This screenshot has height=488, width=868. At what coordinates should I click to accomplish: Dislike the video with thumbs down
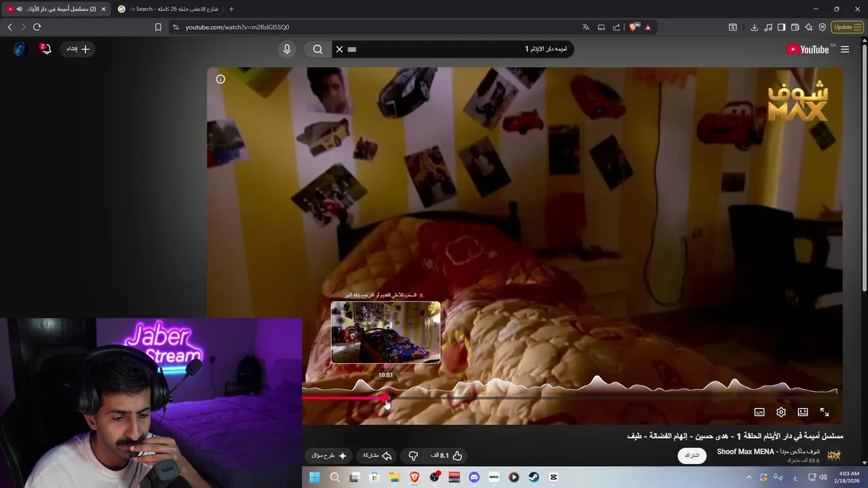click(x=413, y=455)
